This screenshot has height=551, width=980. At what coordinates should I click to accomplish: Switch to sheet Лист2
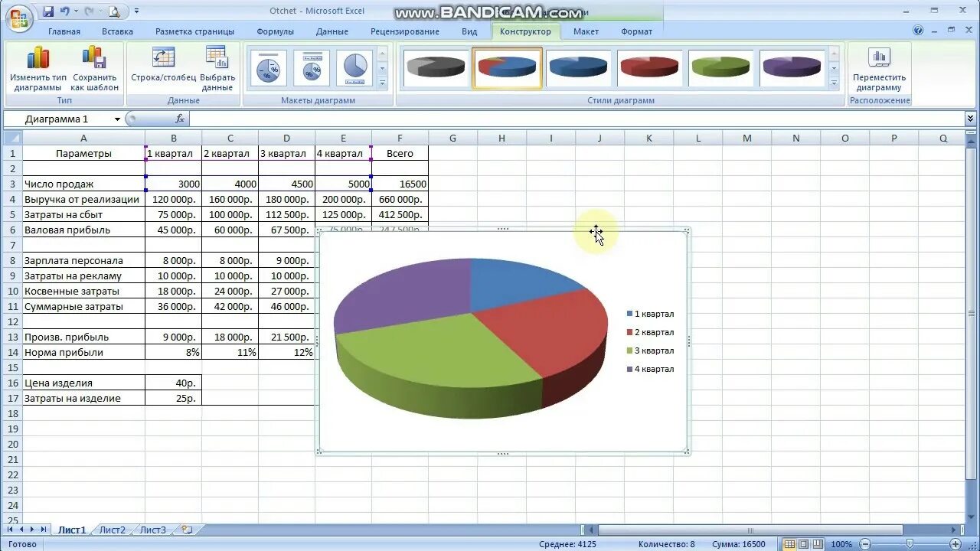tap(112, 529)
